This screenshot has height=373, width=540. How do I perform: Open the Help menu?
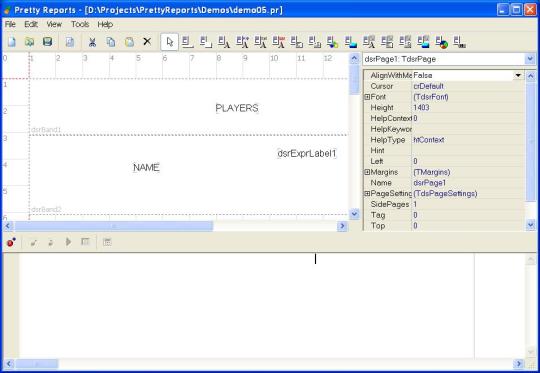(x=105, y=24)
